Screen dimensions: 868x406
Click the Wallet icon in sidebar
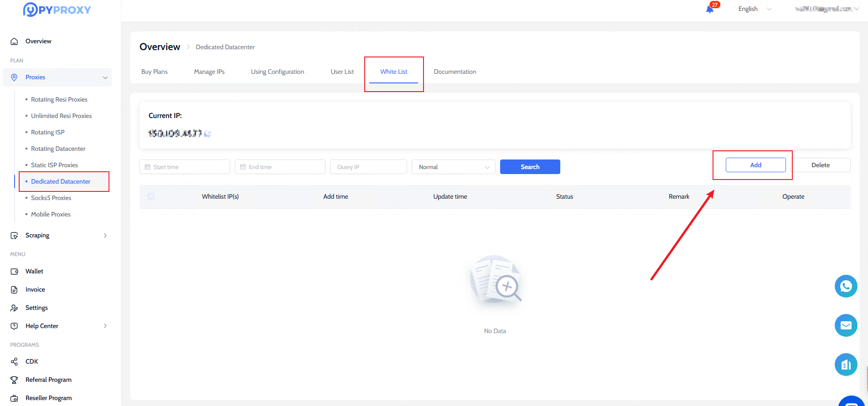click(x=14, y=272)
